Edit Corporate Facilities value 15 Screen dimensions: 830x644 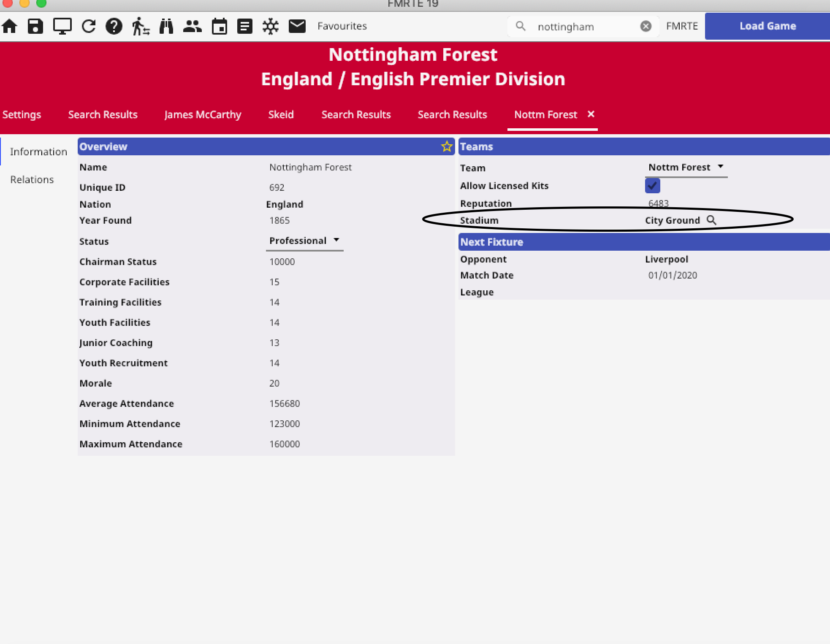point(274,282)
